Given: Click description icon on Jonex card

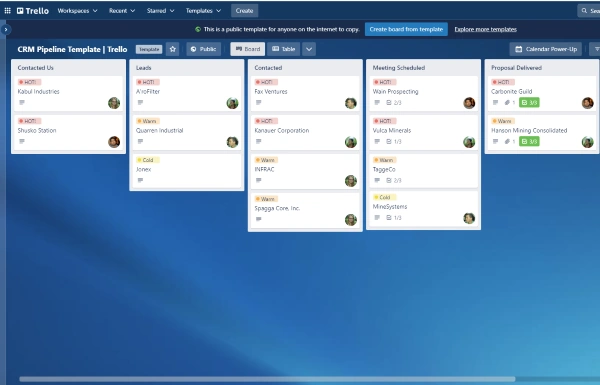Looking at the screenshot, I should [x=140, y=180].
